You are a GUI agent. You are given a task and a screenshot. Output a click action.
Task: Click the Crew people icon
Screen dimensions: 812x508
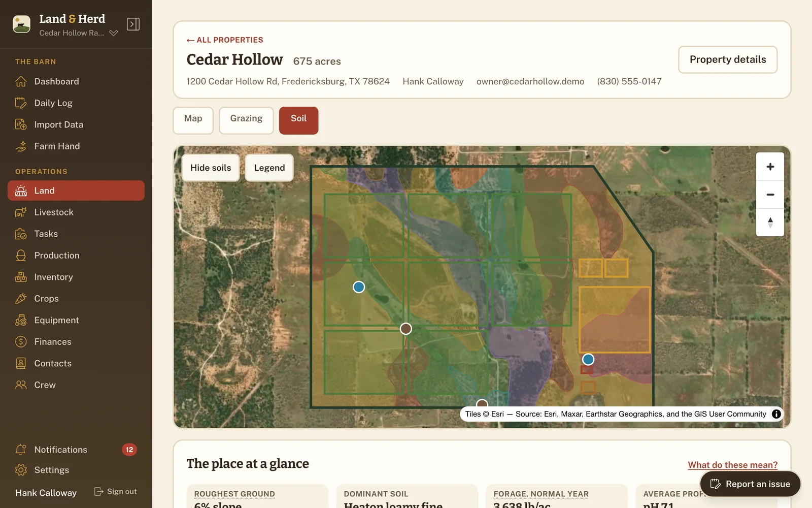coord(21,385)
